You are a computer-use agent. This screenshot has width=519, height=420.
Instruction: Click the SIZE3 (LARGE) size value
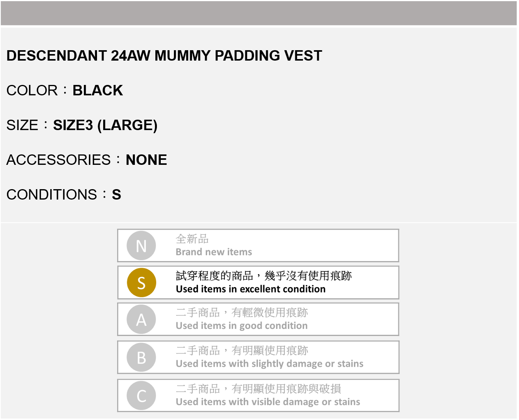point(105,125)
